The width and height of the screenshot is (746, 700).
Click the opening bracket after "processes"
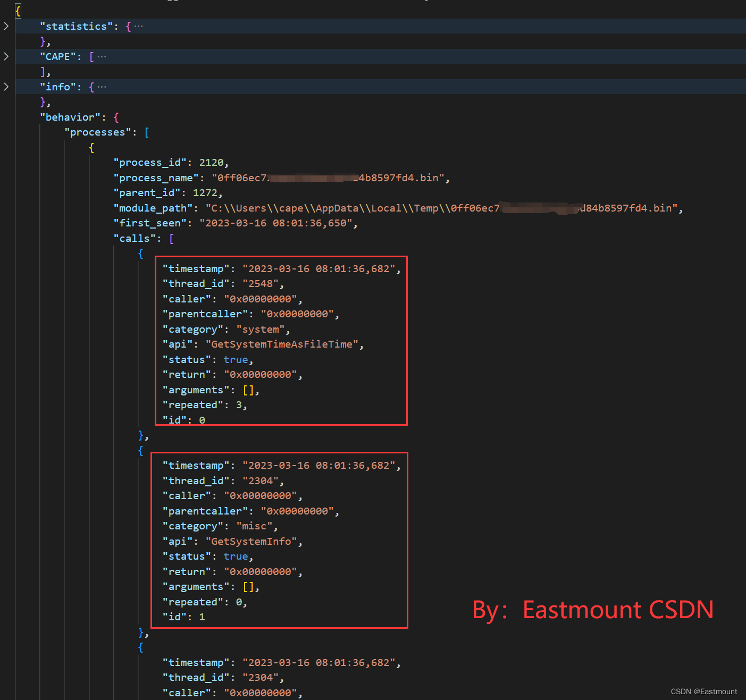tap(147, 132)
